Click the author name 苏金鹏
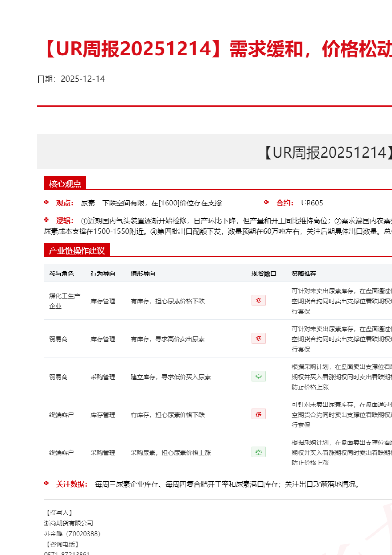 pos(53,534)
